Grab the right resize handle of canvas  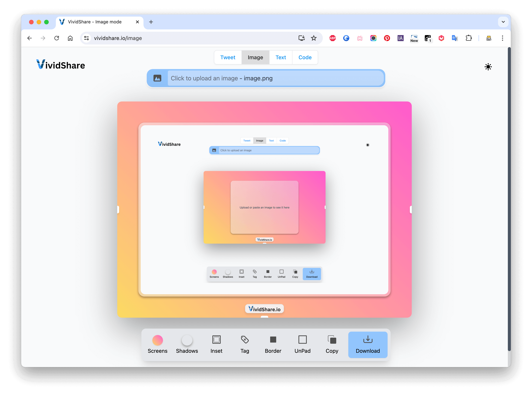(x=411, y=210)
